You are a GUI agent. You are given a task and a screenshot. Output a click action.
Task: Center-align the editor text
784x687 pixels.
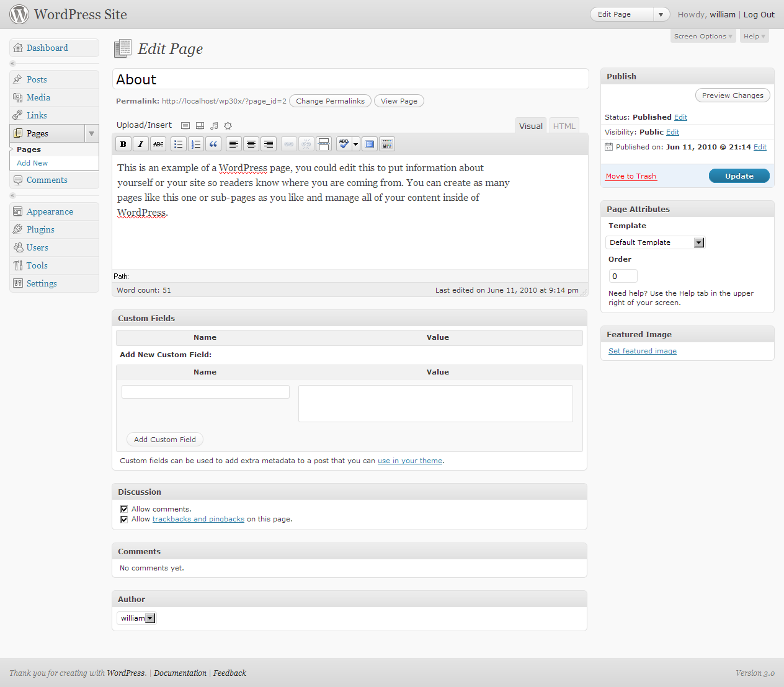pos(251,144)
